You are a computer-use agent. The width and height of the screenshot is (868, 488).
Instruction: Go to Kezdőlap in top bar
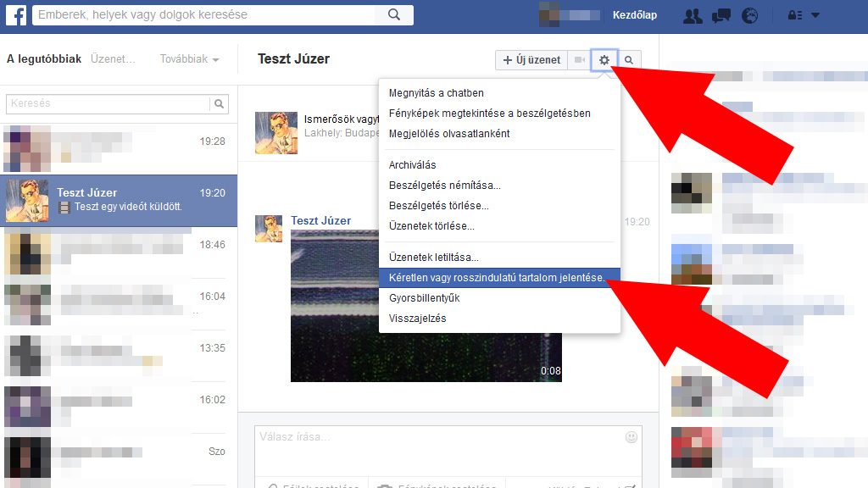634,15
